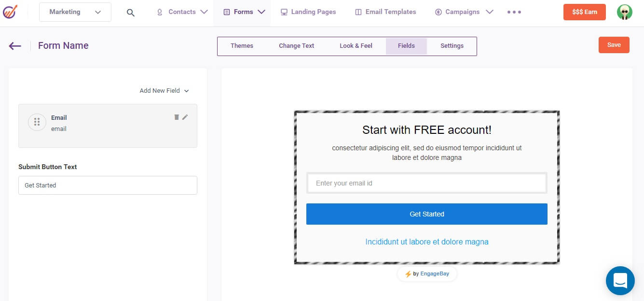Open the ellipsis more-options menu
The image size is (644, 301).
pos(513,12)
